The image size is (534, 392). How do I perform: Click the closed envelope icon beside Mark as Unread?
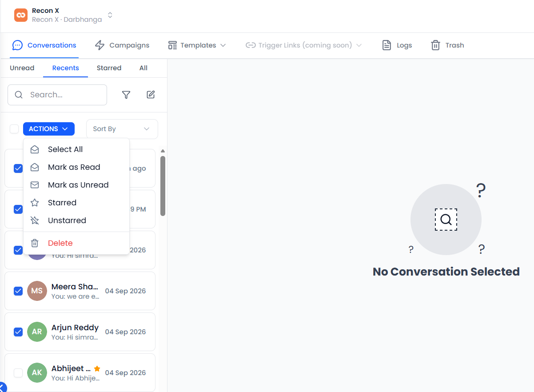coord(35,185)
